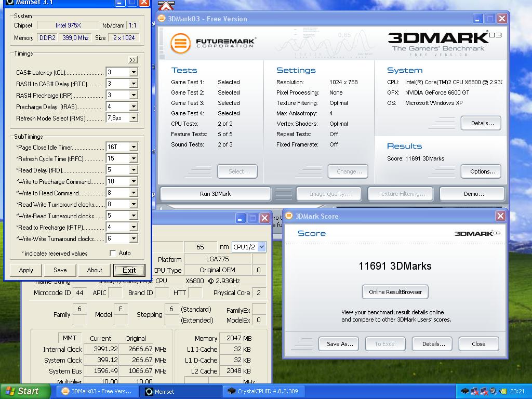
Task: Click the Intel 975X chipset field
Action: (x=68, y=25)
